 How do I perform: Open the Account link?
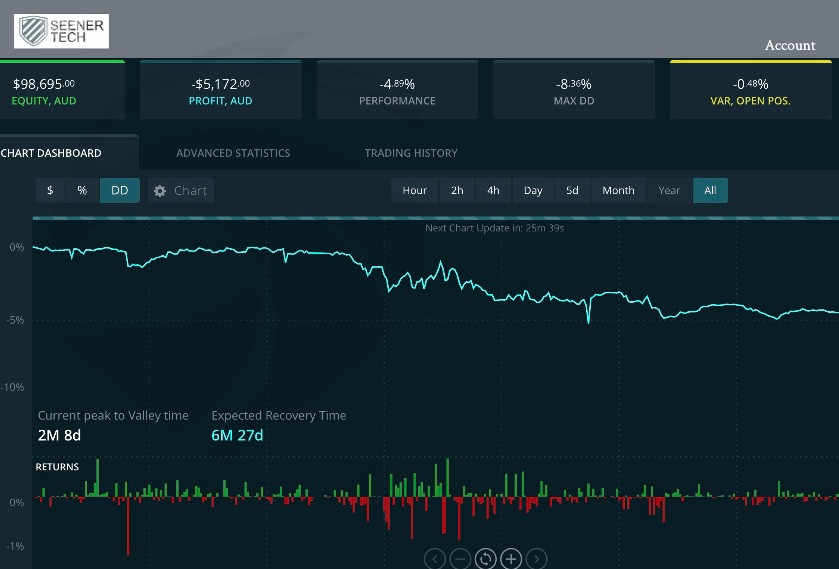[x=790, y=45]
